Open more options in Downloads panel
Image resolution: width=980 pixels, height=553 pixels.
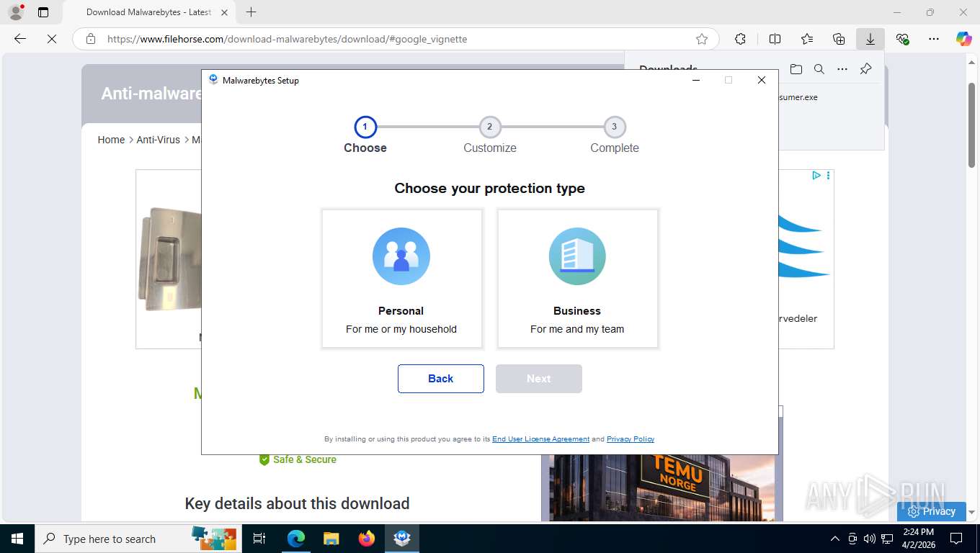point(842,69)
